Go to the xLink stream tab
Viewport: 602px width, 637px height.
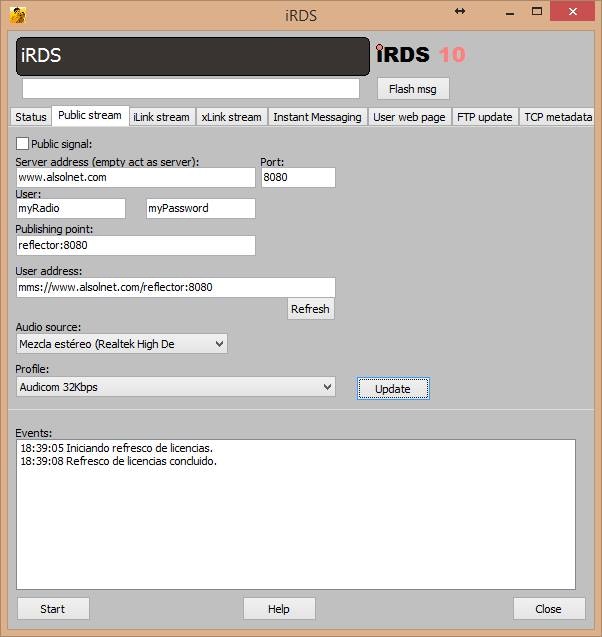coord(231,117)
